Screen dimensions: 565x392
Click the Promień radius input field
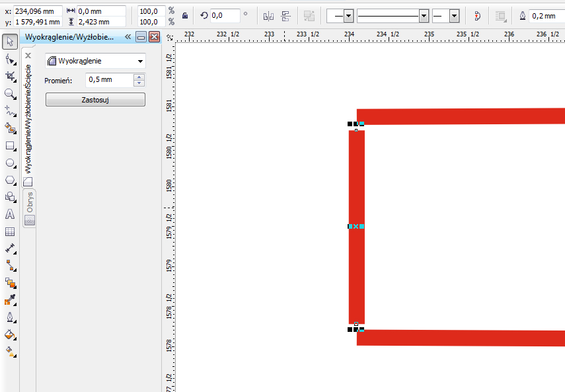click(x=109, y=80)
